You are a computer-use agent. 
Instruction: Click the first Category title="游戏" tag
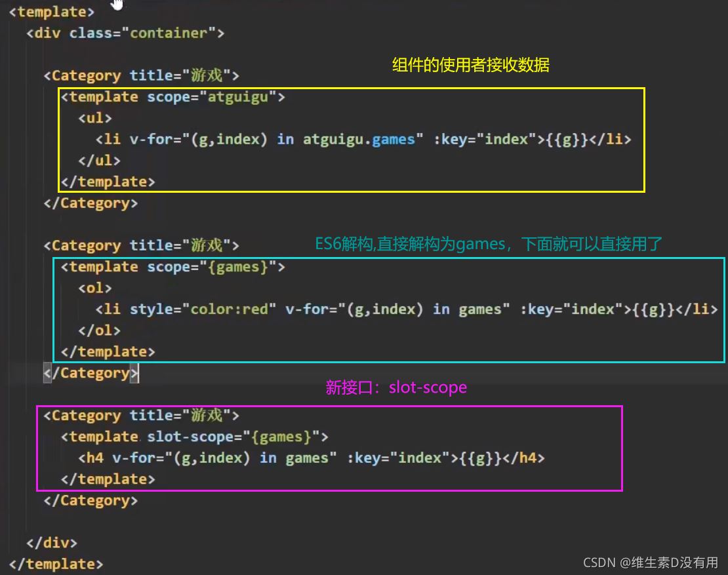click(141, 75)
